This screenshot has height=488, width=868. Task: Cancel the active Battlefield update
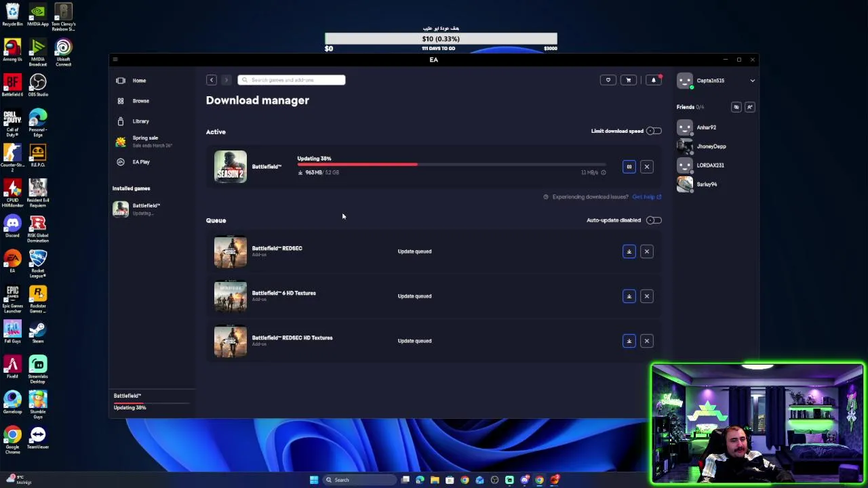click(646, 167)
